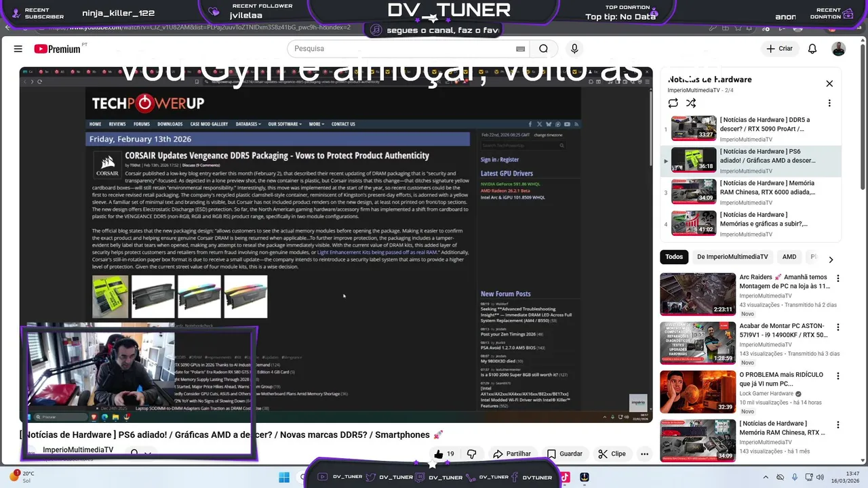This screenshot has width=868, height=488.
Task: Open the dark app icon right of TikTok
Action: [585, 477]
